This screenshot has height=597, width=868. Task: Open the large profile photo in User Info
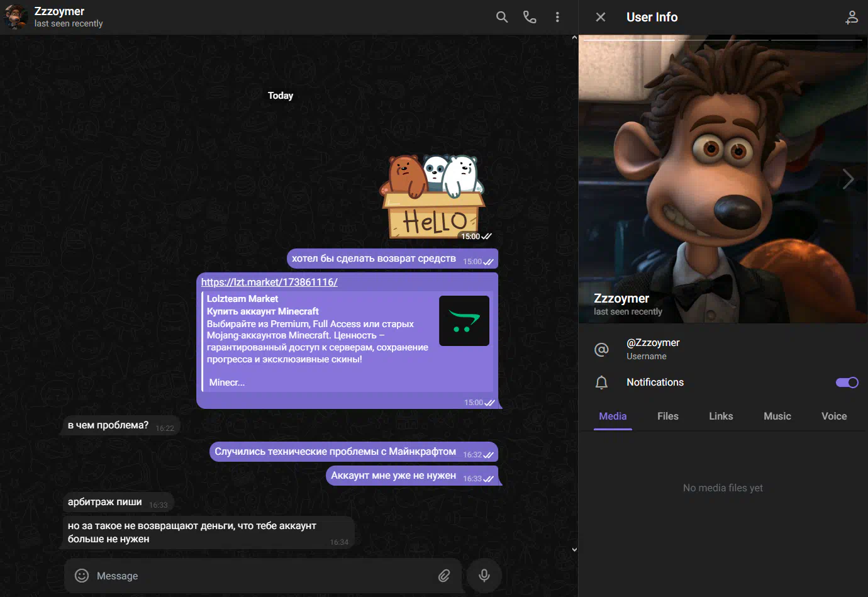[723, 179]
